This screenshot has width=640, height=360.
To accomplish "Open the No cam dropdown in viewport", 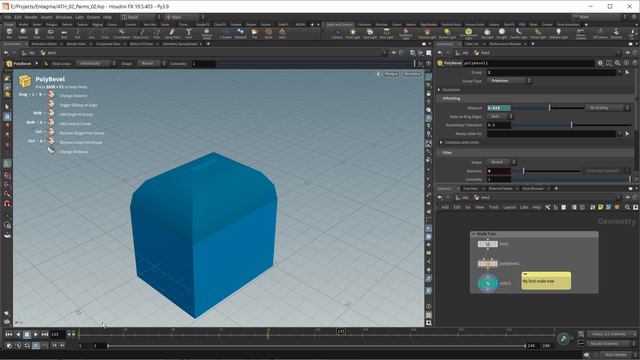I will (412, 74).
